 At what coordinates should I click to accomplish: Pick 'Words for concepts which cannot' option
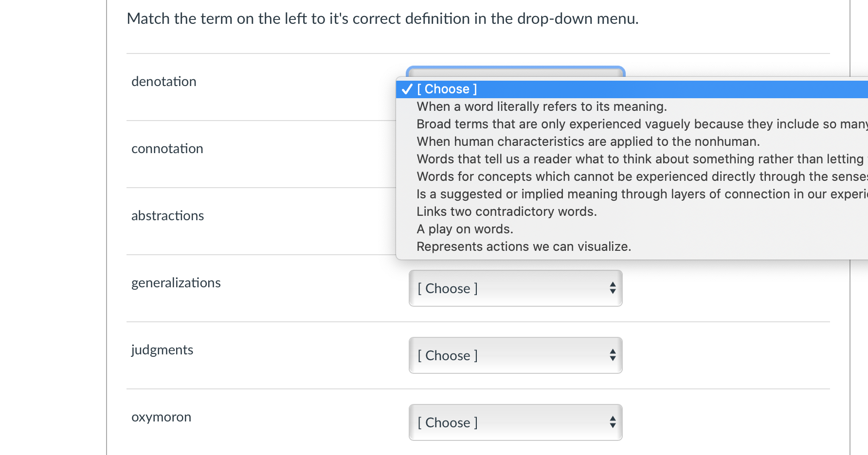(633, 177)
